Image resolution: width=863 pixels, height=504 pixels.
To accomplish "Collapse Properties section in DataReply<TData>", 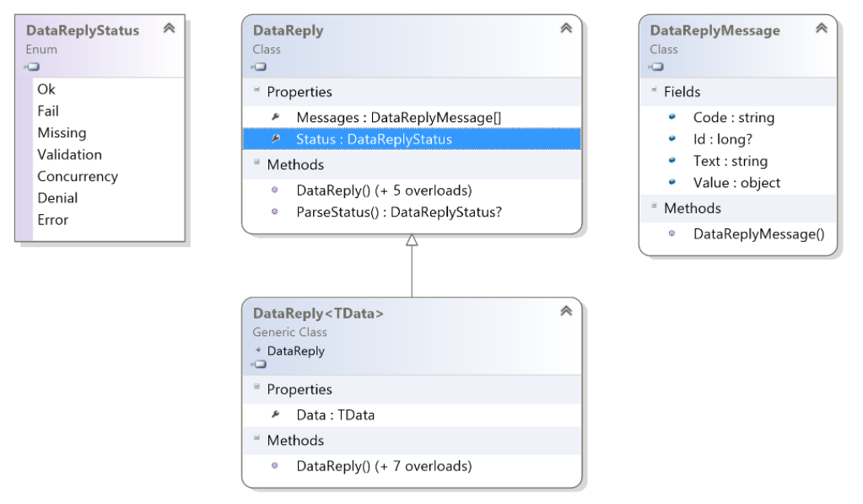I will click(256, 386).
